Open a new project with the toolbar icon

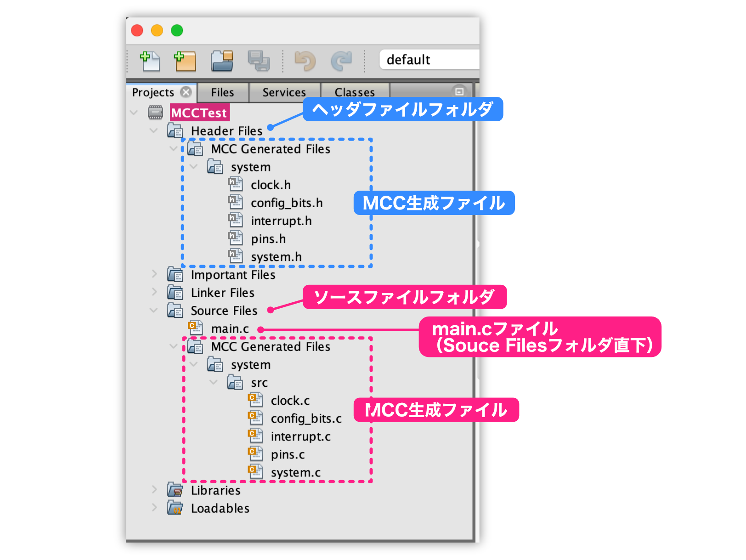tap(184, 61)
